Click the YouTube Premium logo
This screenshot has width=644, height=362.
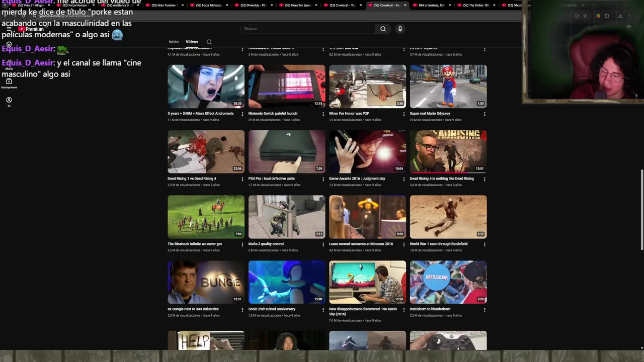coord(31,29)
